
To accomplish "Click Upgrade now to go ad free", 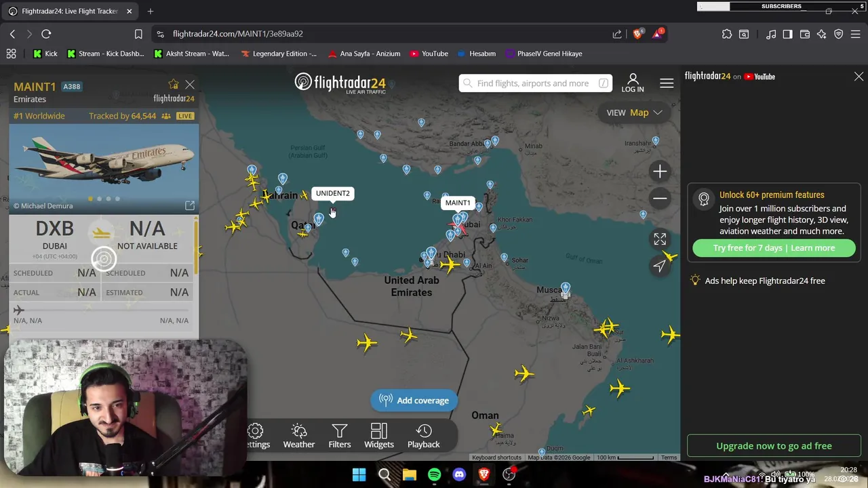I will click(x=774, y=446).
